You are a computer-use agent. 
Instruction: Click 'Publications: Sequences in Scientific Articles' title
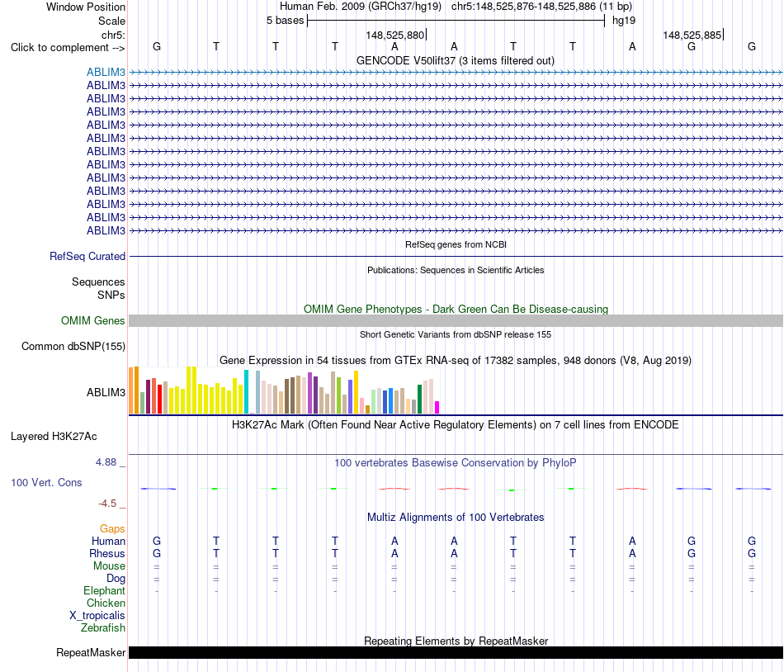coord(456,270)
